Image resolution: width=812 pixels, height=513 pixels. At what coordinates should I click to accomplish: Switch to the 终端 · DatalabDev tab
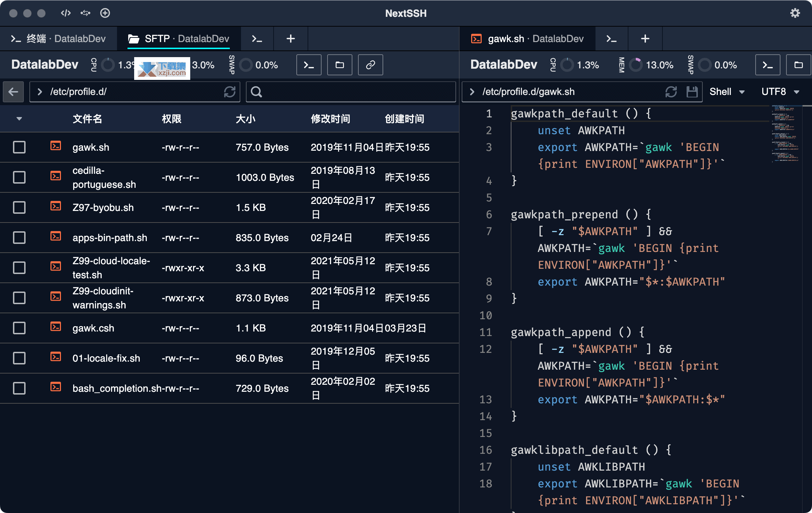coord(58,39)
